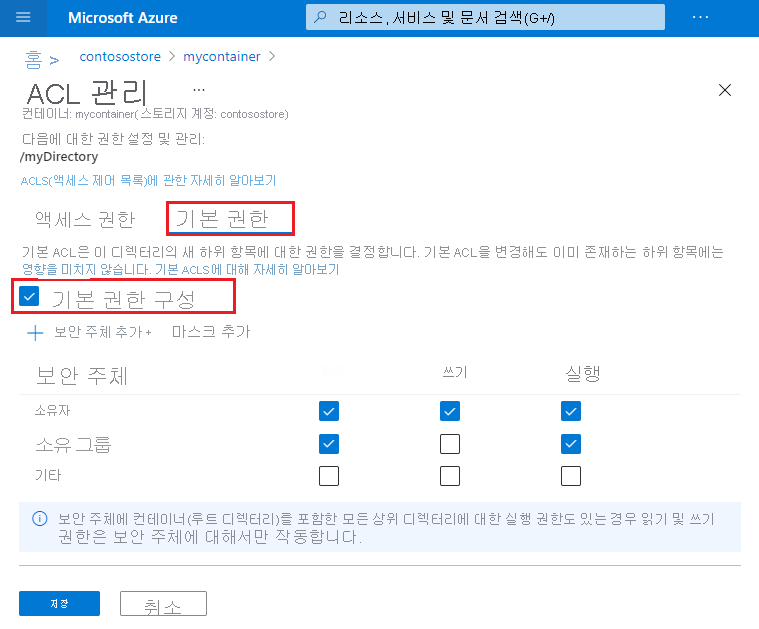Click the 쓰기 column header
Viewport: 759px width, 629px height.
pos(455,372)
